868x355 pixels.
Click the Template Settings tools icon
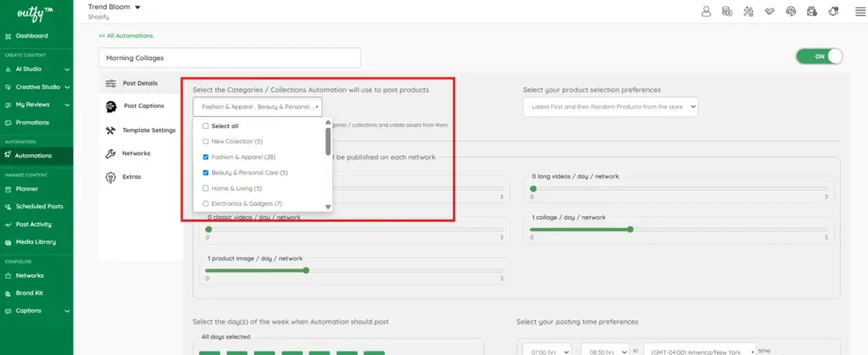pos(111,130)
